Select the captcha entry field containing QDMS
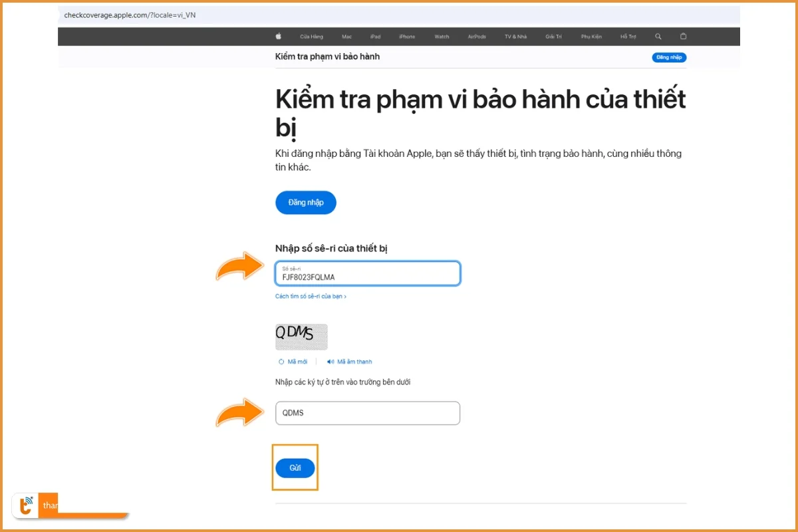This screenshot has height=532, width=798. (367, 413)
